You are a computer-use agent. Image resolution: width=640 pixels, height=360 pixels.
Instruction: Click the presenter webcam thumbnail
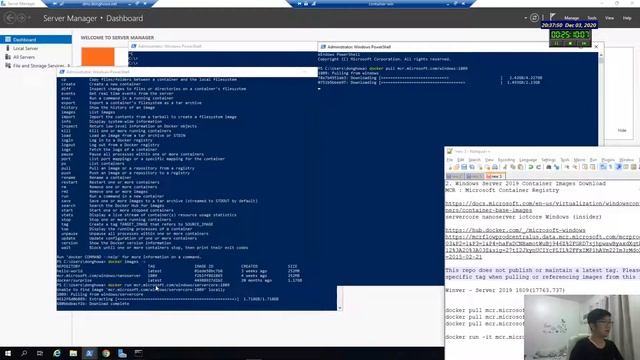pos(582,327)
